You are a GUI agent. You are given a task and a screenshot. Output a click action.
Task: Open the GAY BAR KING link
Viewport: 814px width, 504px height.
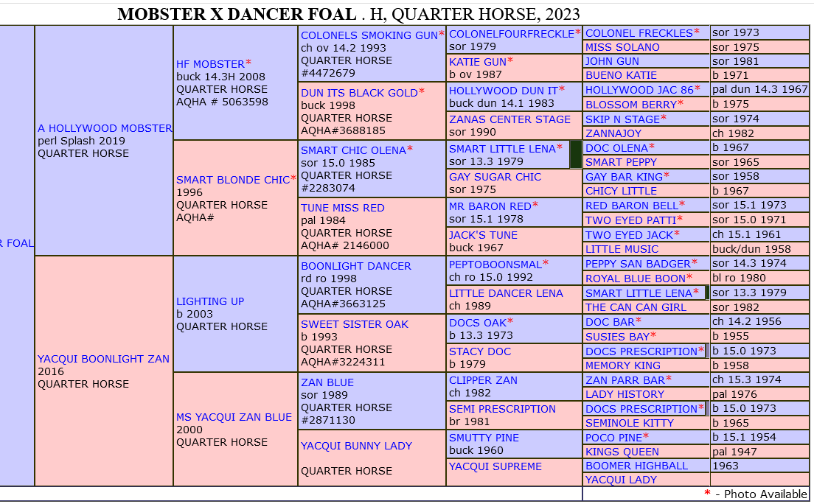point(624,177)
